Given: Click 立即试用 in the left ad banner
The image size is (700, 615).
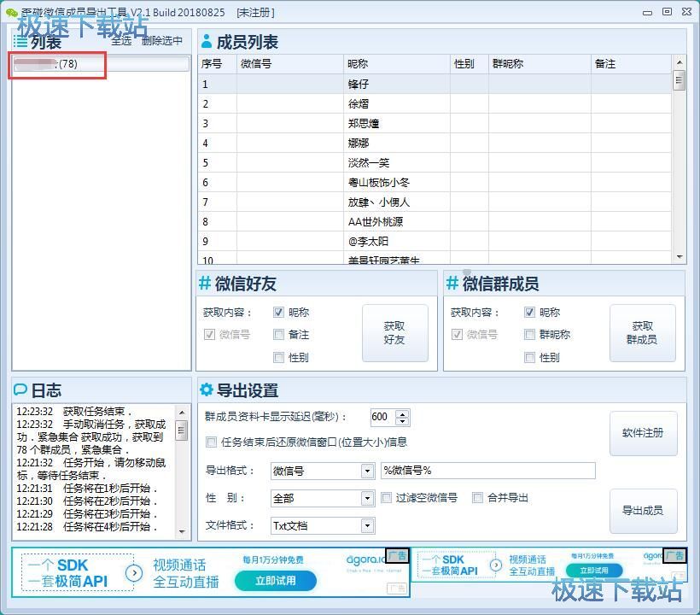Looking at the screenshot, I should click(276, 581).
